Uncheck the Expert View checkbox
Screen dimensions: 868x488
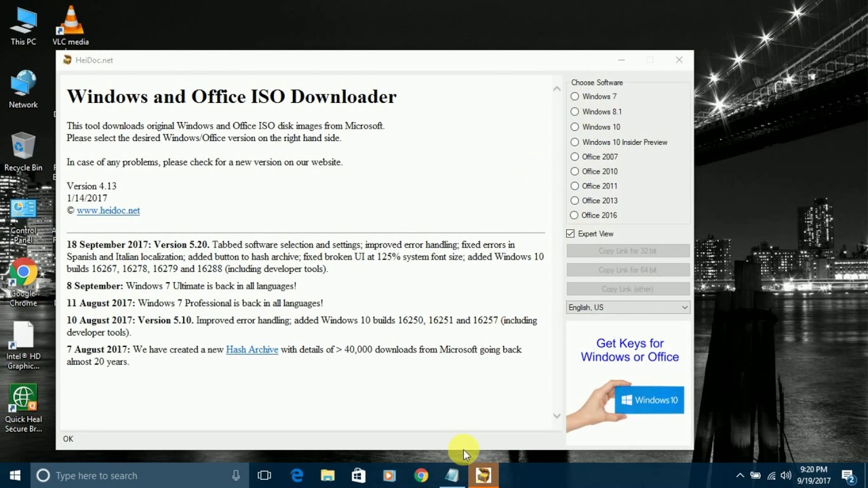pyautogui.click(x=571, y=233)
